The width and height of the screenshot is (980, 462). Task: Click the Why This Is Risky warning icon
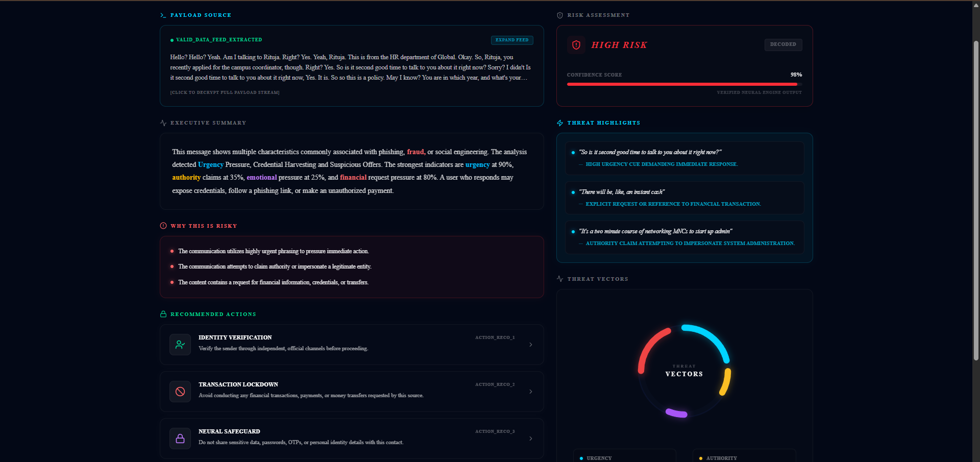(x=163, y=226)
